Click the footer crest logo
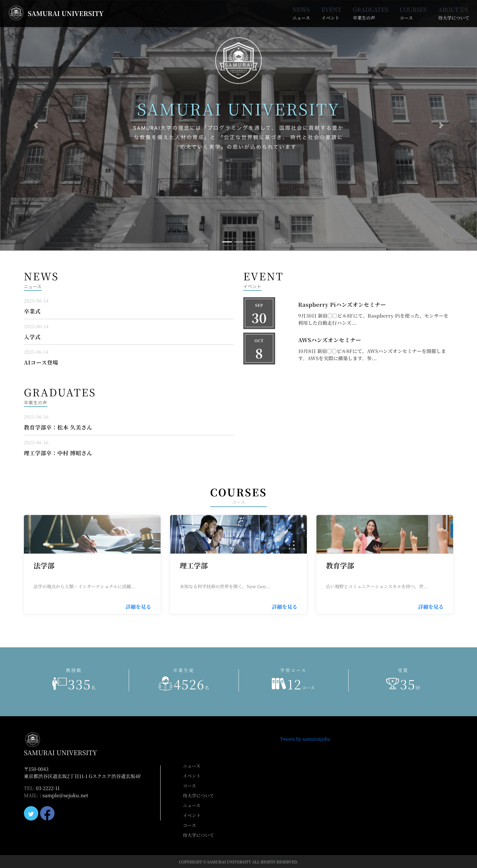The image size is (477, 868). click(x=33, y=739)
